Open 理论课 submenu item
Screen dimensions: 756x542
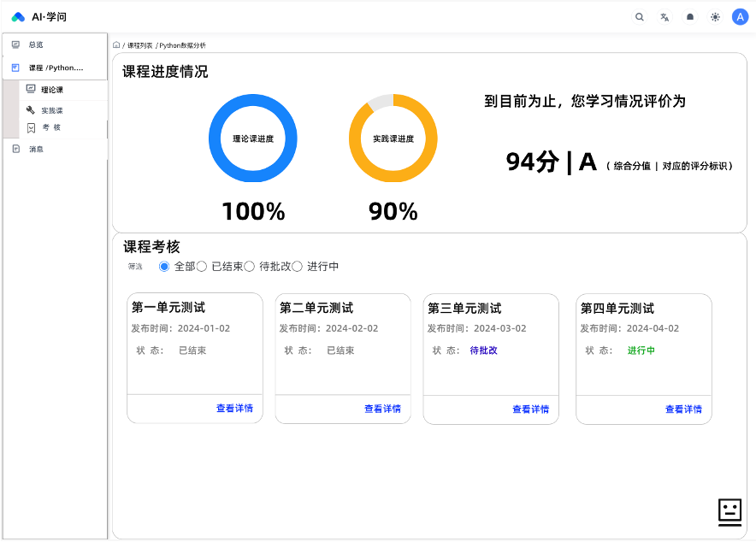coord(51,90)
